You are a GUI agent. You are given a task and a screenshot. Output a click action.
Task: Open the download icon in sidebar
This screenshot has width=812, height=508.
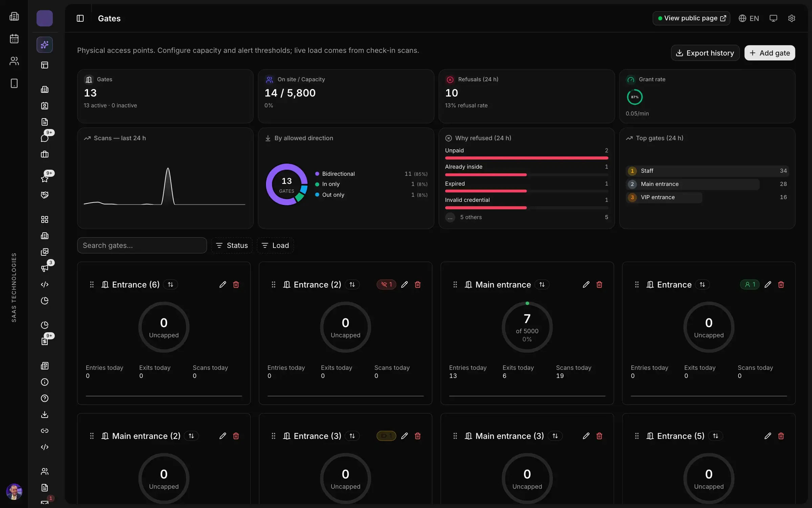(45, 415)
